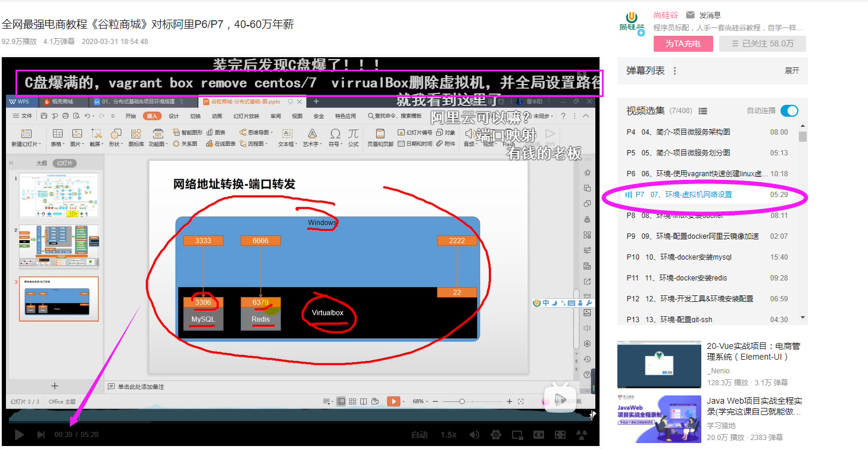
Task: Open _Nenio uploader link
Action: (718, 371)
